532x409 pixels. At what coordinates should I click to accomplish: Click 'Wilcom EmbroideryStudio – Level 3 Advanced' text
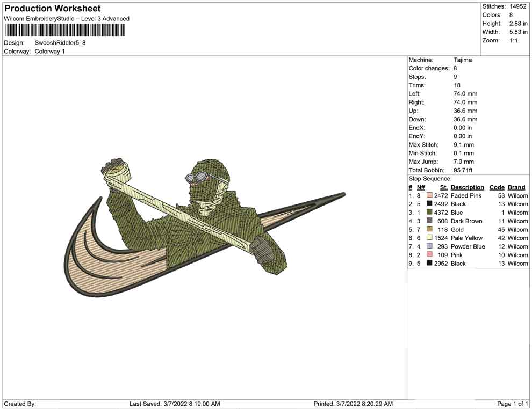click(67, 19)
